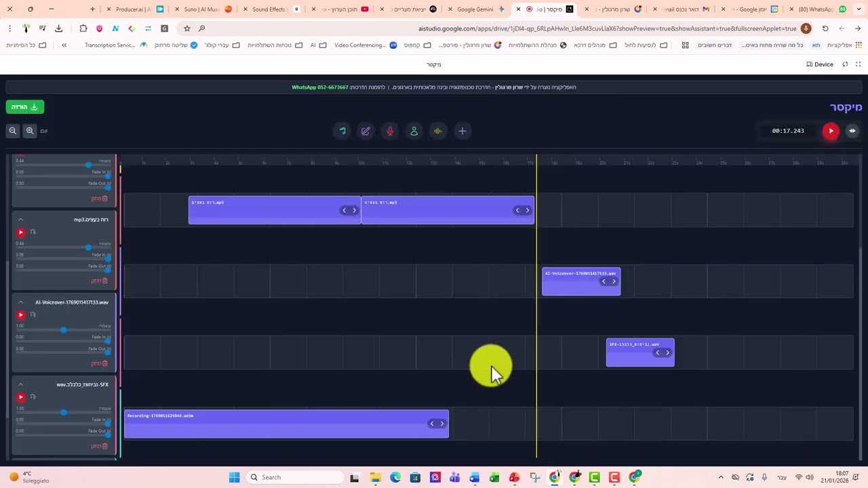This screenshot has height=488, width=868.
Task: Play the mix with red play button
Action: (x=831, y=131)
